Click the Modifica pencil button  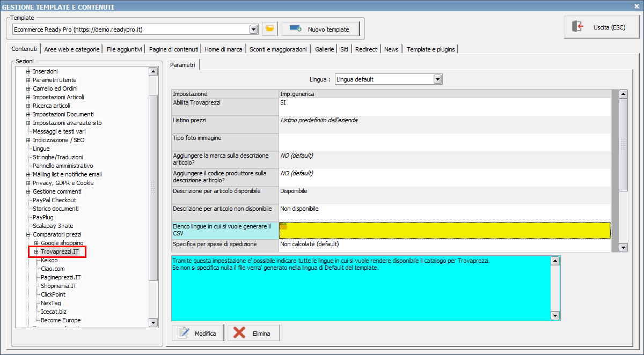click(x=197, y=333)
